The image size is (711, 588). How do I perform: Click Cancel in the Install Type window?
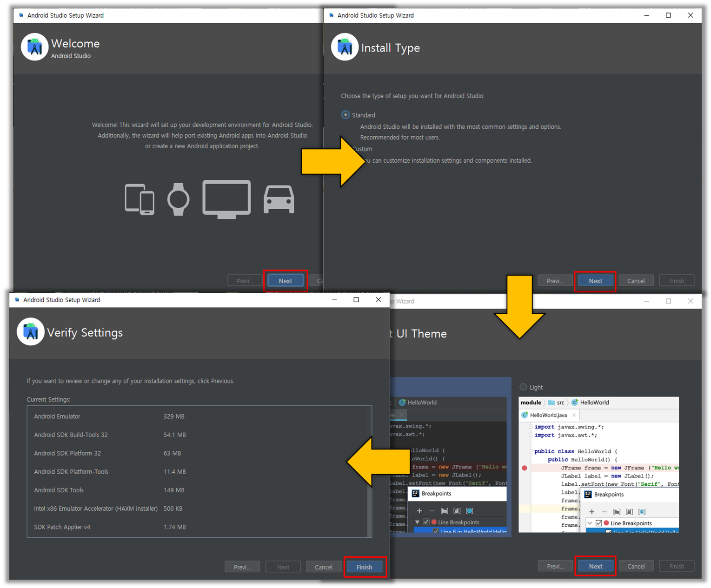click(x=636, y=281)
